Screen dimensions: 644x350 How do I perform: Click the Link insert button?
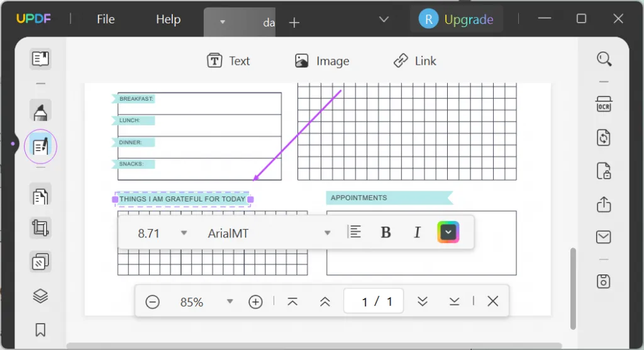point(415,61)
